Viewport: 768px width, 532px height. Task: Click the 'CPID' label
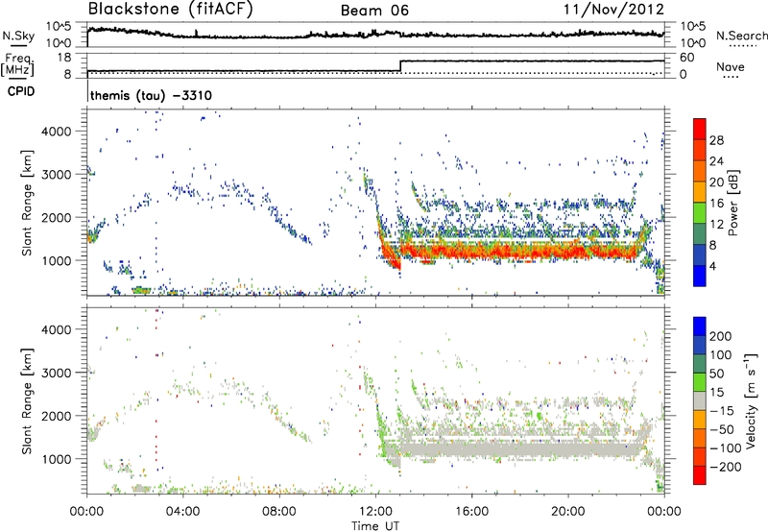coord(21,91)
